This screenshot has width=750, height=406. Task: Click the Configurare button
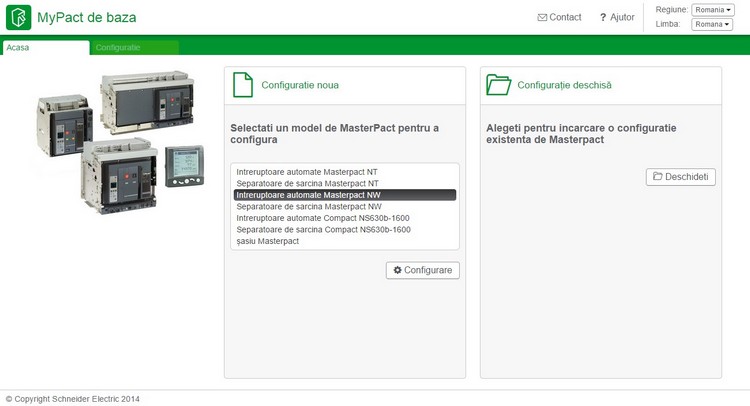coord(423,270)
